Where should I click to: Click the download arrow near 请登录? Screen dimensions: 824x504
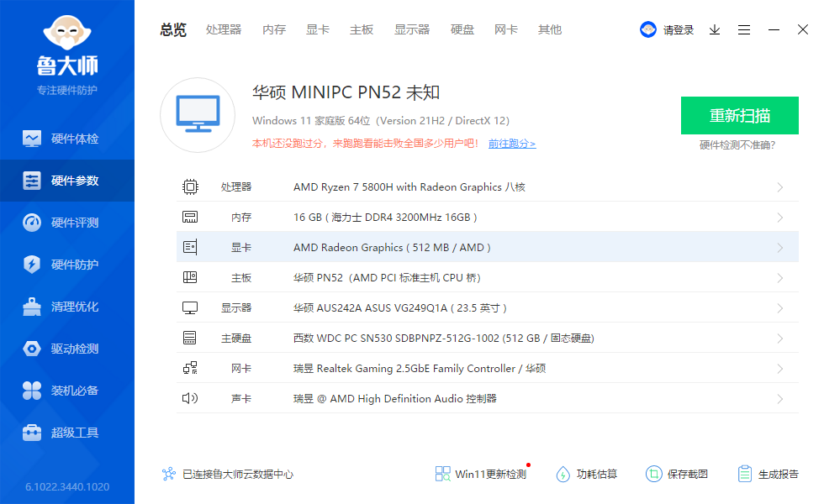pos(715,29)
